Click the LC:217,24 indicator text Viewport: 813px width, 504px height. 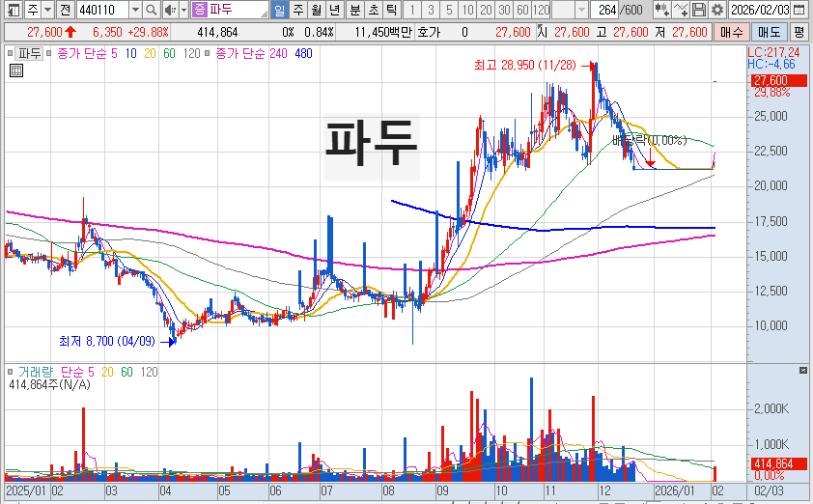773,52
